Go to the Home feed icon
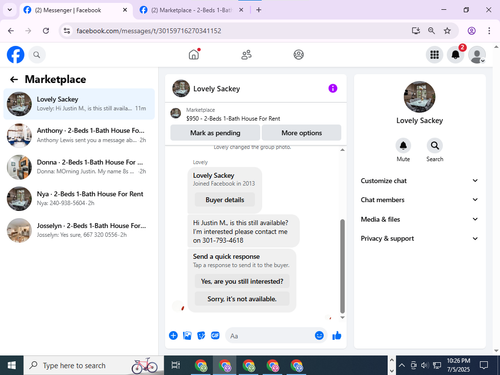This screenshot has width=500, height=375. (194, 54)
